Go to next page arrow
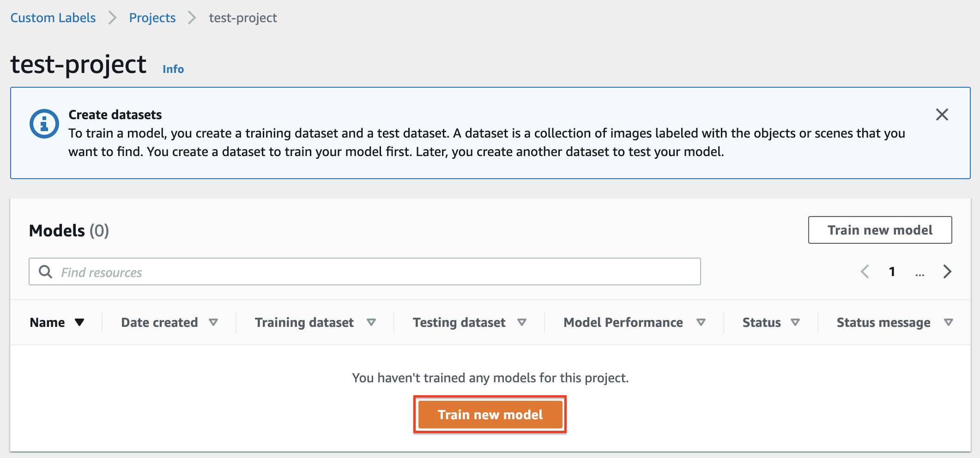The width and height of the screenshot is (980, 458). click(947, 271)
